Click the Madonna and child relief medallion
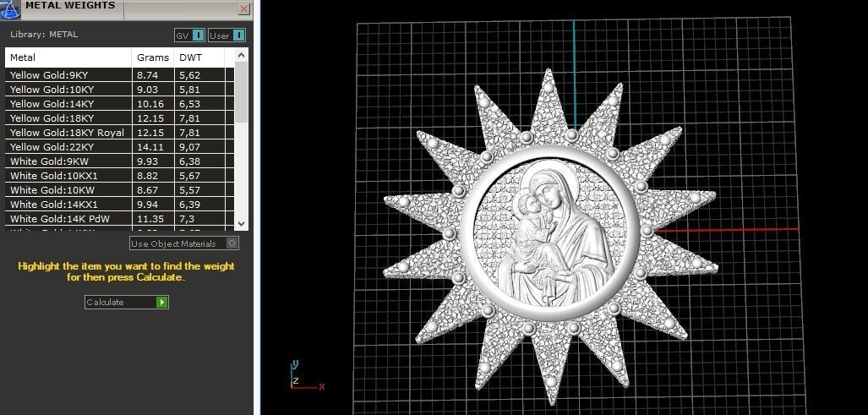This screenshot has width=868, height=415. click(x=549, y=232)
